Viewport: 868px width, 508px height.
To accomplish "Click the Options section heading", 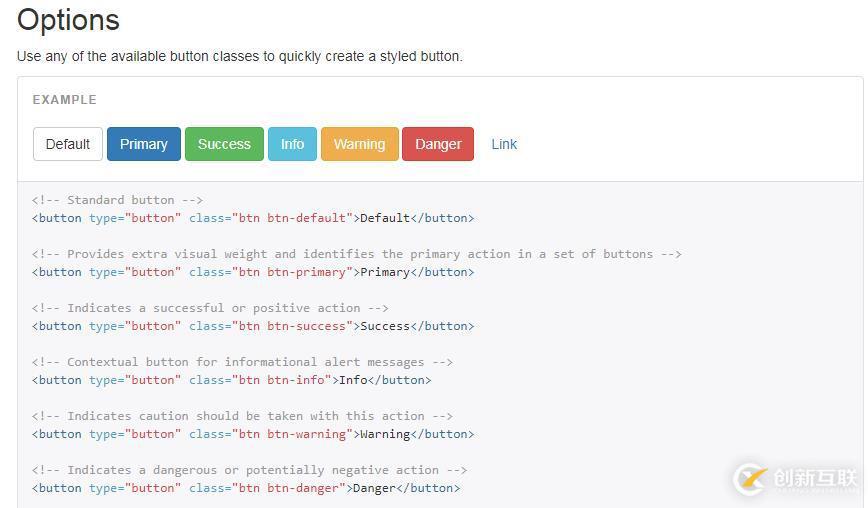I will (x=68, y=20).
